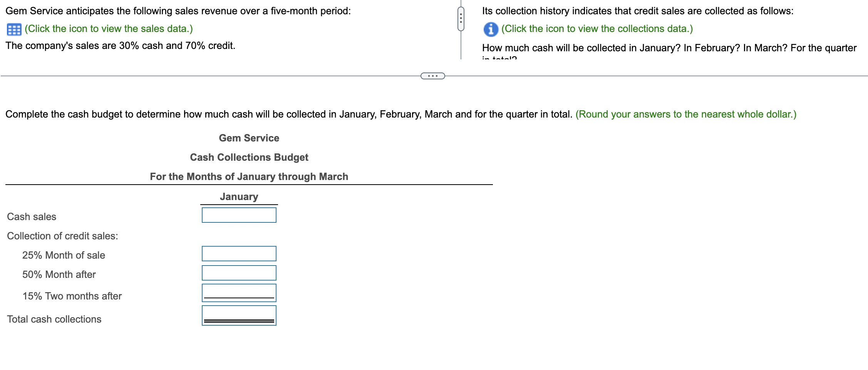This screenshot has width=868, height=370.
Task: Select the 25% Month of sale input box
Action: click(x=239, y=254)
